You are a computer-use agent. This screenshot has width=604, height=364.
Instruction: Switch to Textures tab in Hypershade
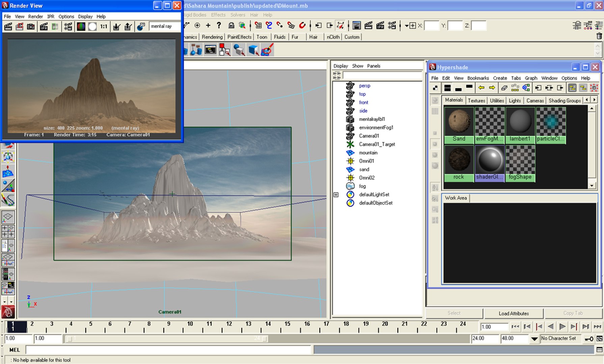(x=476, y=100)
